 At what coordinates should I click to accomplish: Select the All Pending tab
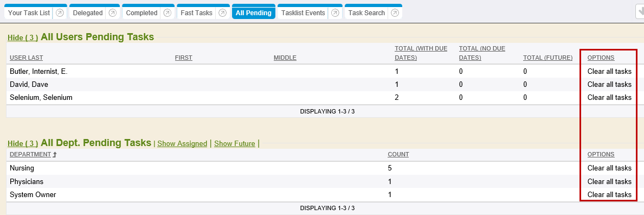253,12
